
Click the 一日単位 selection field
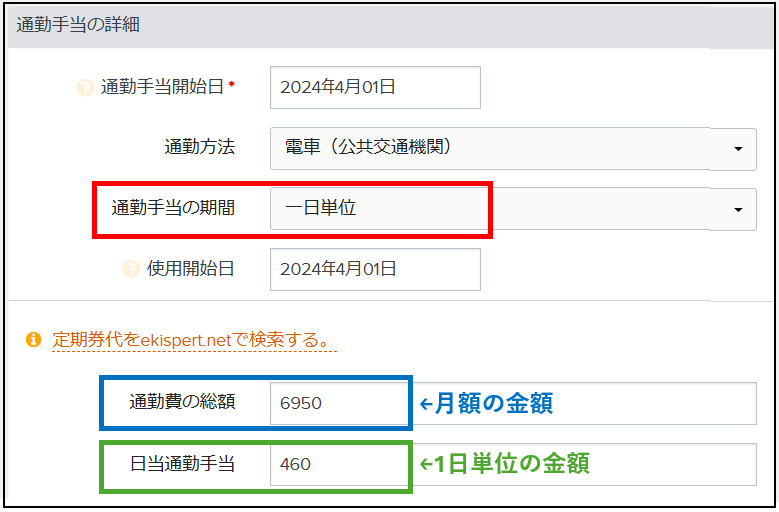pyautogui.click(x=380, y=209)
